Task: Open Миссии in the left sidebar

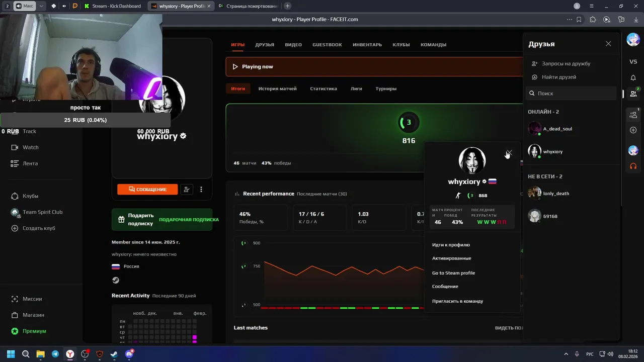Action: point(32,299)
